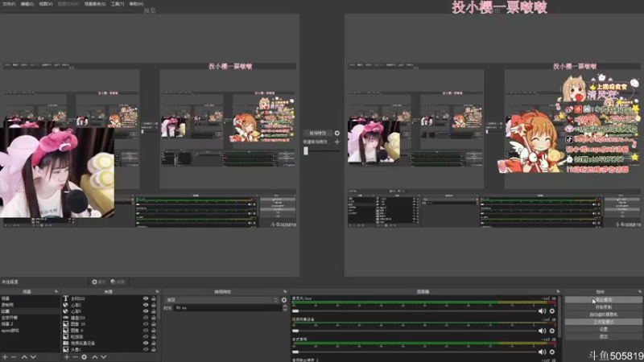Remove selected scene with minus icon

14,357
